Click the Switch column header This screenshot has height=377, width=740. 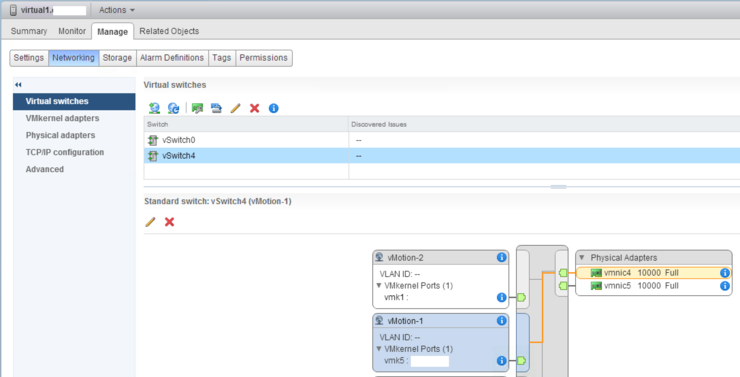pos(246,124)
